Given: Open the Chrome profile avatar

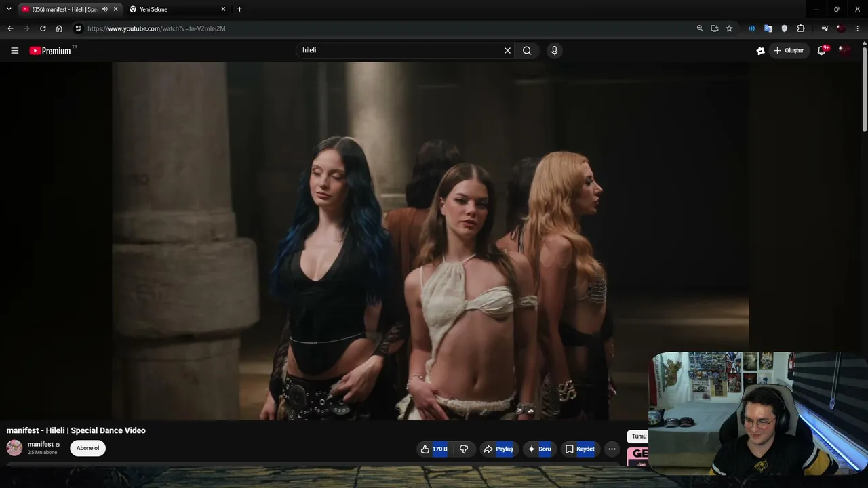Looking at the screenshot, I should tap(841, 28).
